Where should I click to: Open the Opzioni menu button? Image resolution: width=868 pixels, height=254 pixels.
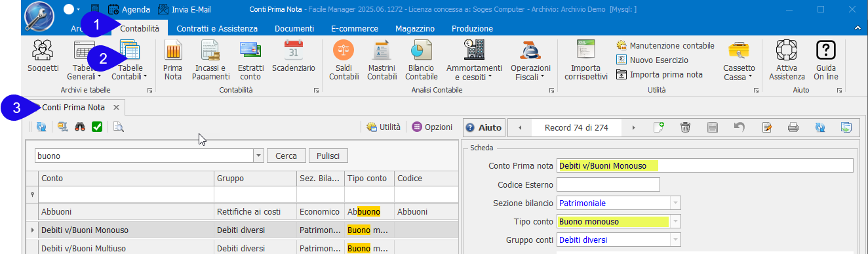[432, 127]
